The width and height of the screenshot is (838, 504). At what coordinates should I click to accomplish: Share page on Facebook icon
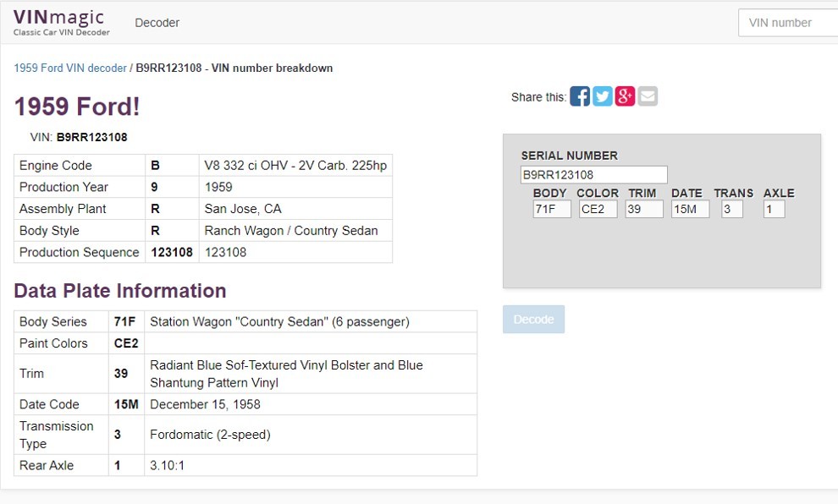pos(580,96)
